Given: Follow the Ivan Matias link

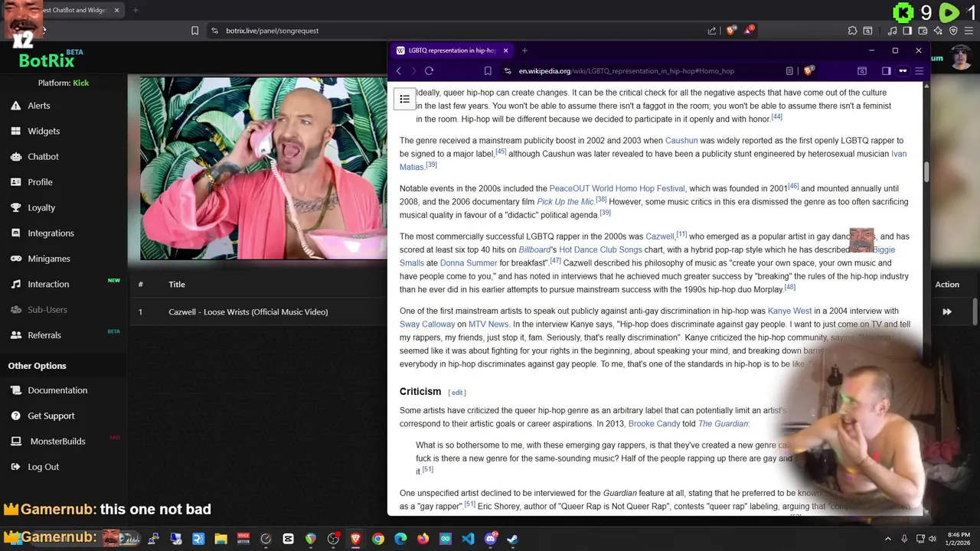Looking at the screenshot, I should pyautogui.click(x=653, y=160).
